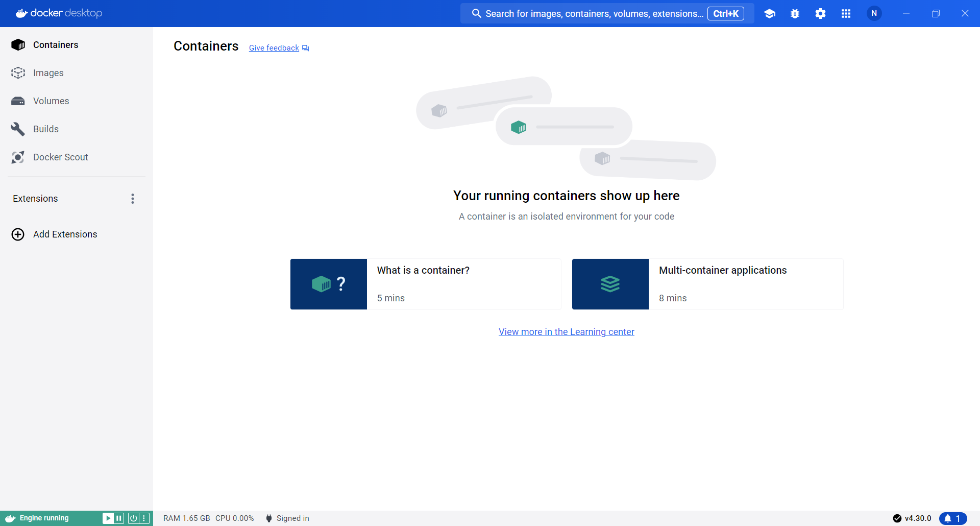980x526 pixels.
Task: Close the Docker Desktop window
Action: click(x=965, y=13)
